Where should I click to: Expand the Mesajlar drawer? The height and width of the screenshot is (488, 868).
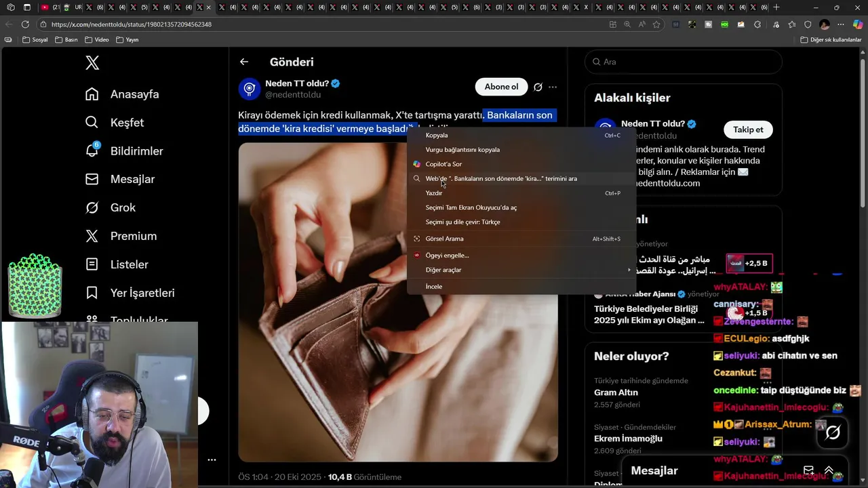point(829,470)
